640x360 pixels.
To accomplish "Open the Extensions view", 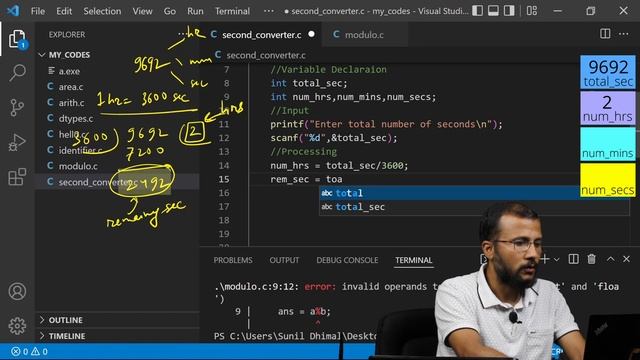I will point(17,177).
